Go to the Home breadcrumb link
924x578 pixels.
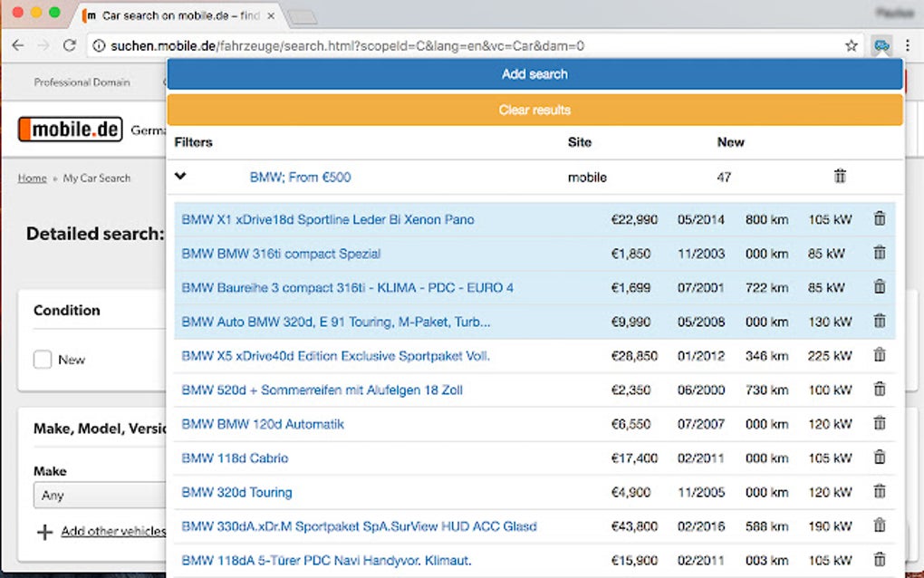tap(32, 178)
